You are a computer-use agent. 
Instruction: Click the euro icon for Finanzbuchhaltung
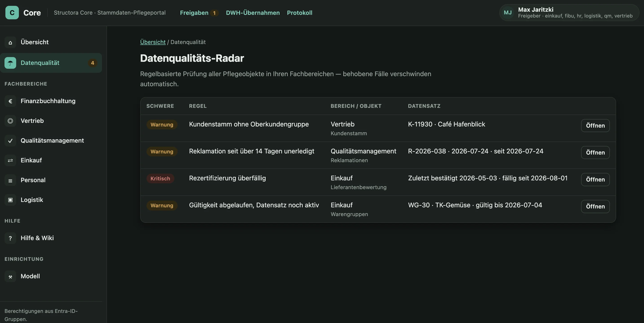coord(10,101)
